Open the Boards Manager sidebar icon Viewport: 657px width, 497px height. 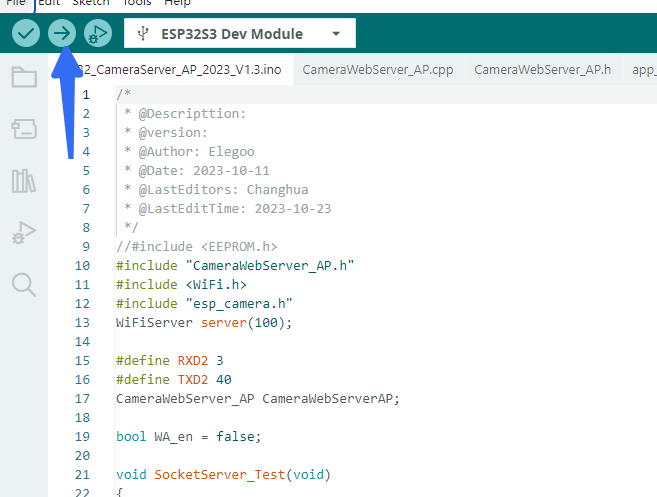coord(24,129)
